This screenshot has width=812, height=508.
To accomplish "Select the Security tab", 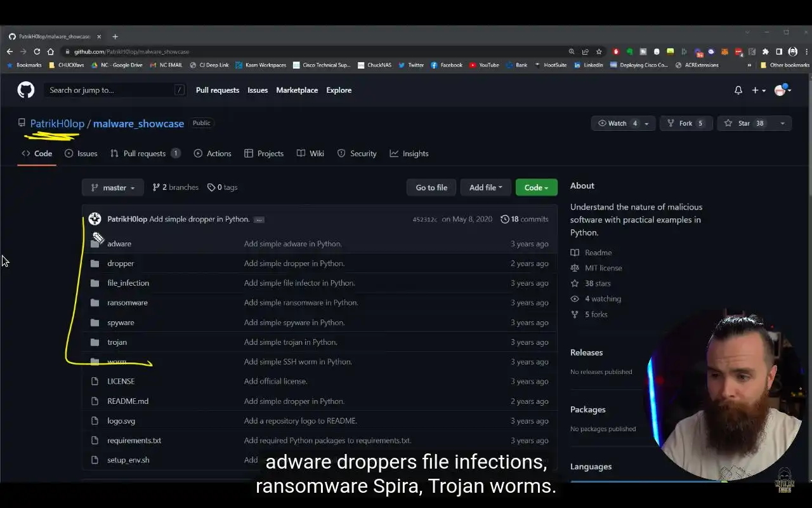I will click(x=357, y=154).
